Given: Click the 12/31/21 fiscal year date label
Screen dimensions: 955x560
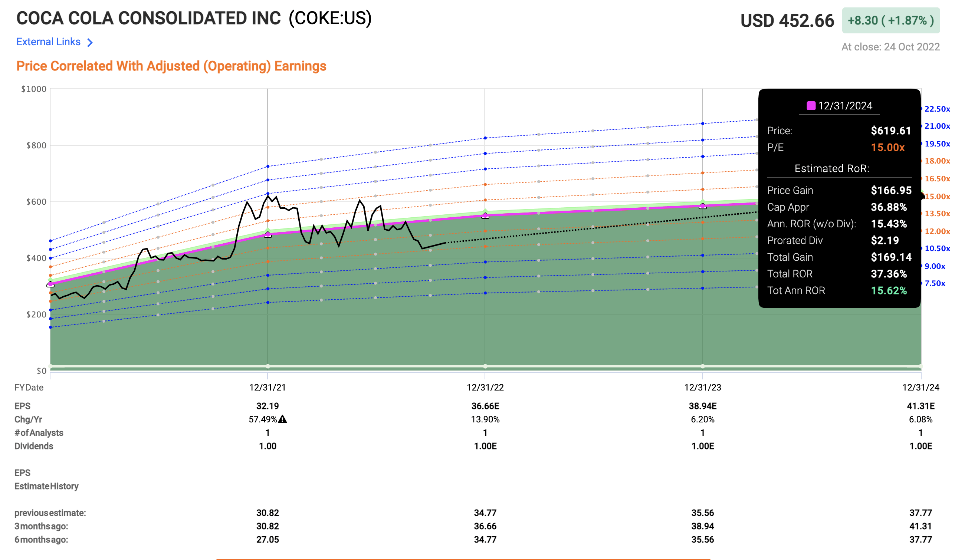Looking at the screenshot, I should click(x=268, y=387).
